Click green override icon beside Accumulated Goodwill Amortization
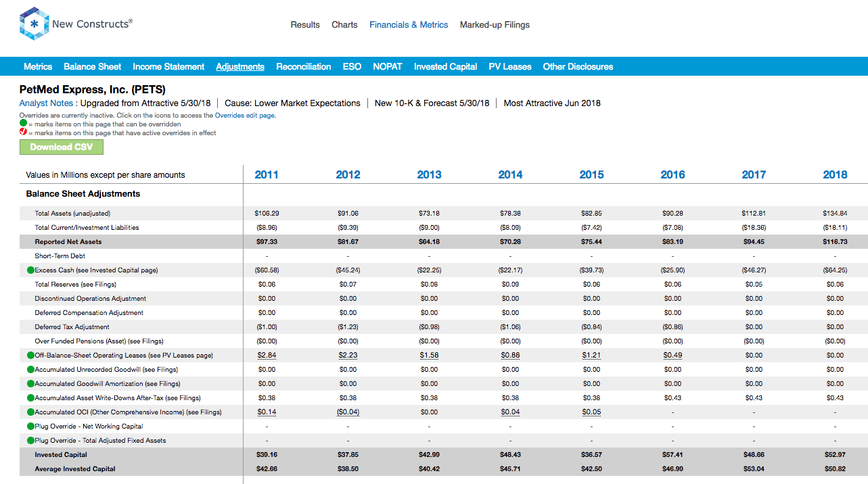Screen dimensions: 868x484 [x=30, y=384]
